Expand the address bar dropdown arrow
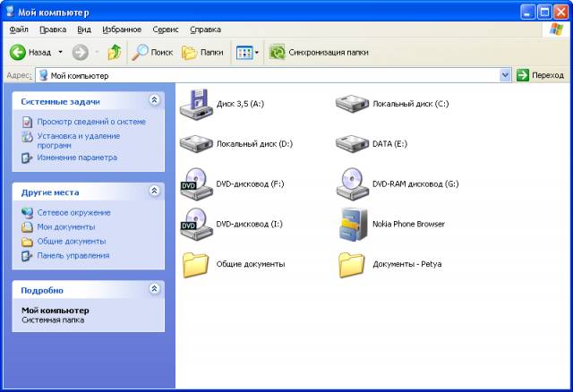Image resolution: width=573 pixels, height=392 pixels. [x=505, y=76]
